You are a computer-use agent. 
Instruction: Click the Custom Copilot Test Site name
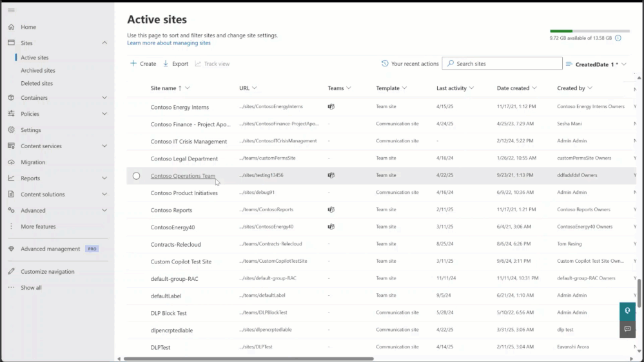click(181, 262)
